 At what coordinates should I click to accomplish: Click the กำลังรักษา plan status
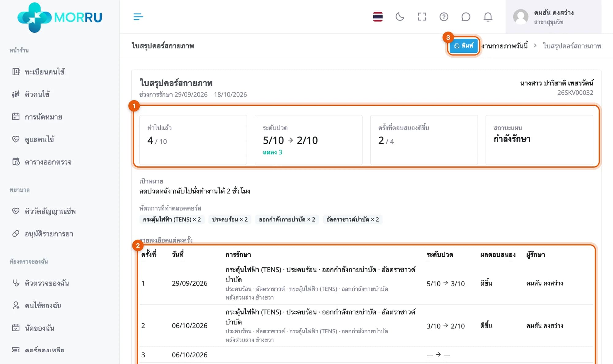pos(512,139)
